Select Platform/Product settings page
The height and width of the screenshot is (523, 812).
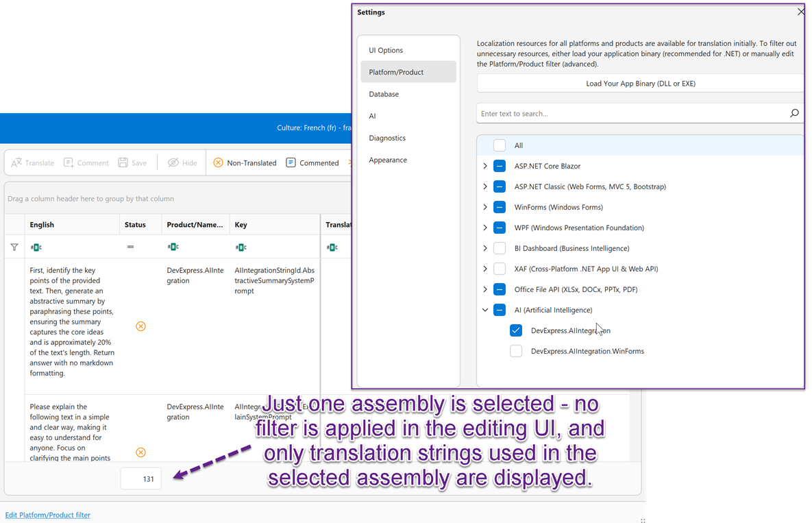coord(408,72)
